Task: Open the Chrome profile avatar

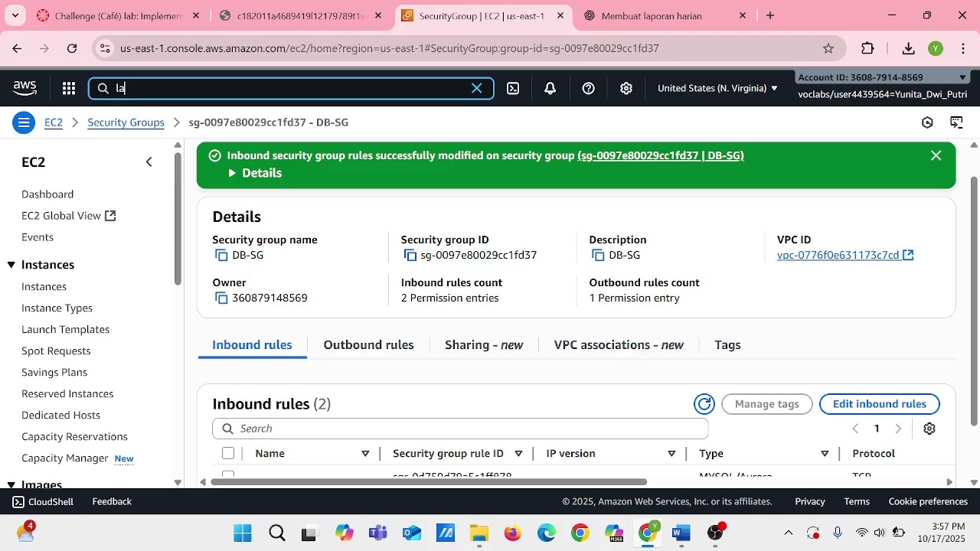Action: (x=936, y=48)
